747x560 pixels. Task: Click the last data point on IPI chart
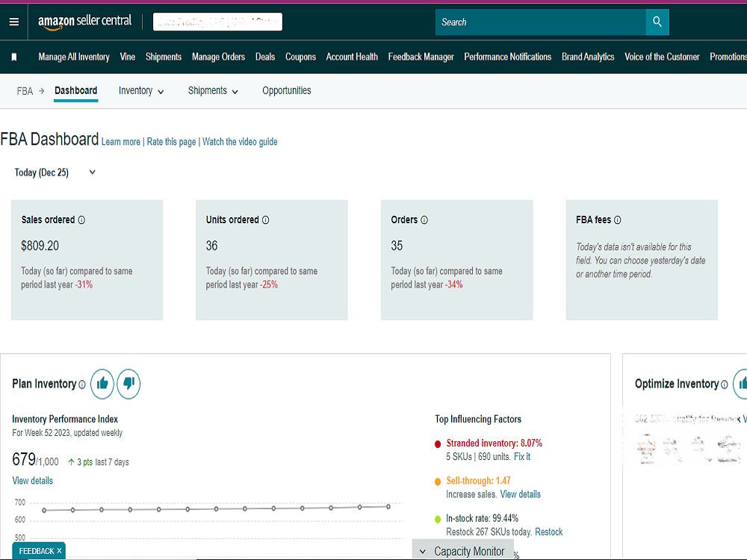pyautogui.click(x=388, y=507)
